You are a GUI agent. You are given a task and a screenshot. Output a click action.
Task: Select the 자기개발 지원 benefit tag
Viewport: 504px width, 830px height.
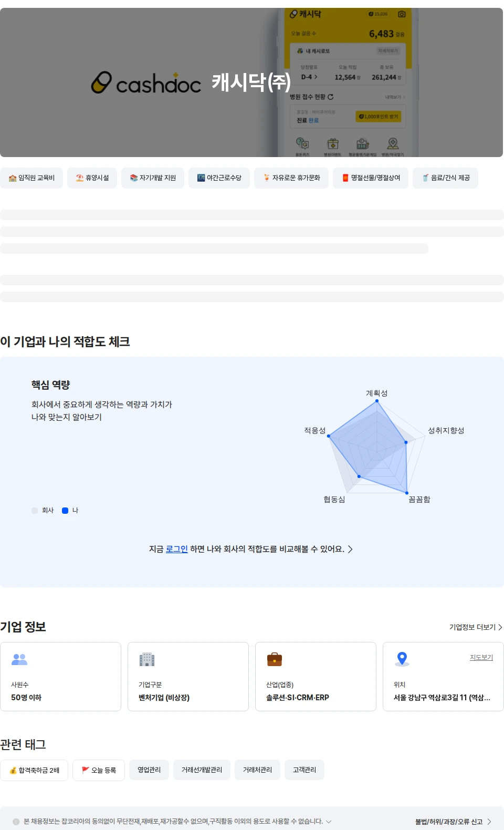pos(153,178)
